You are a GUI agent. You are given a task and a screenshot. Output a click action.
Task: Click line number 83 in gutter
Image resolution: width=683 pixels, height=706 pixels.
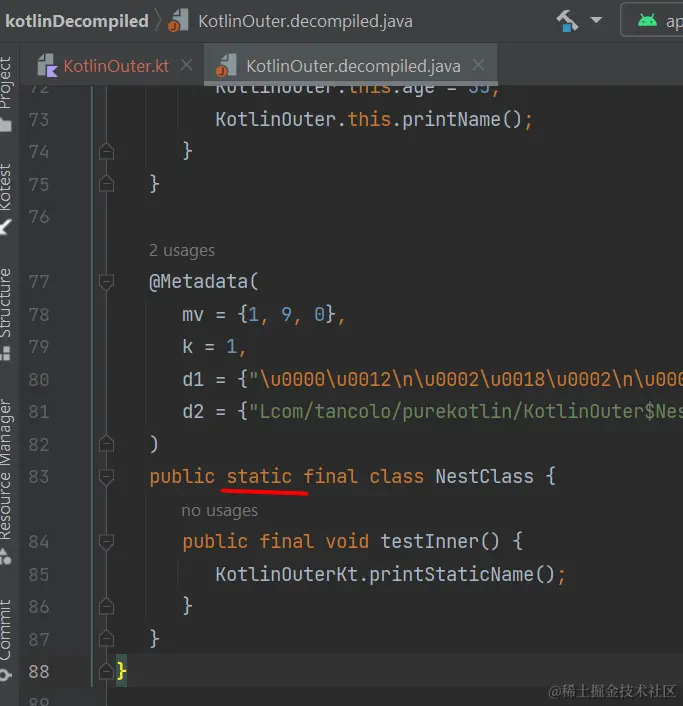coord(39,477)
